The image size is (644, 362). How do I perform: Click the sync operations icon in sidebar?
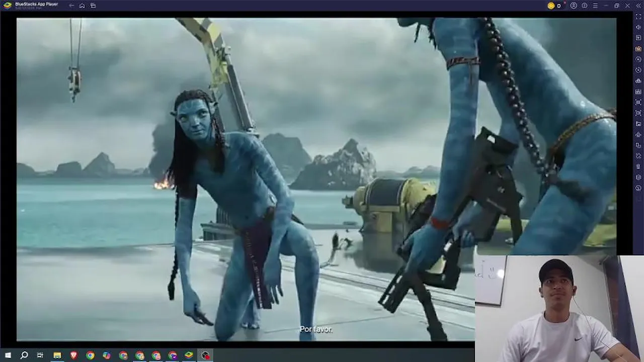point(638,59)
